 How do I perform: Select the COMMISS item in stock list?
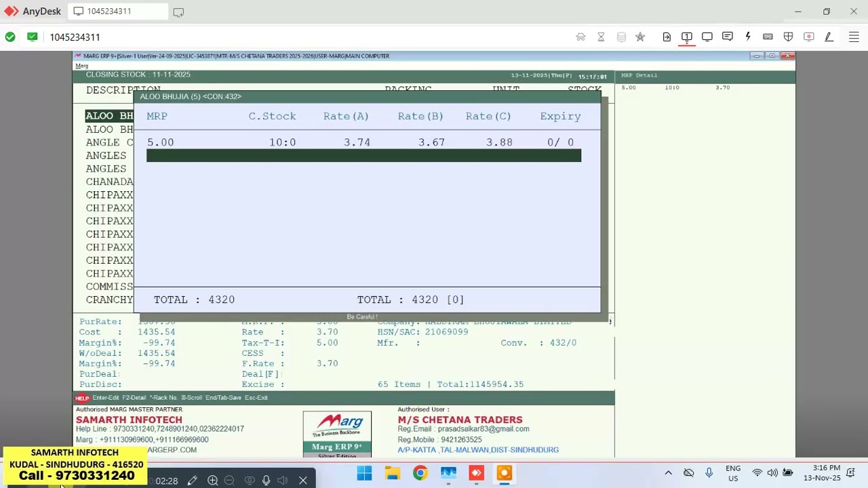pyautogui.click(x=109, y=287)
